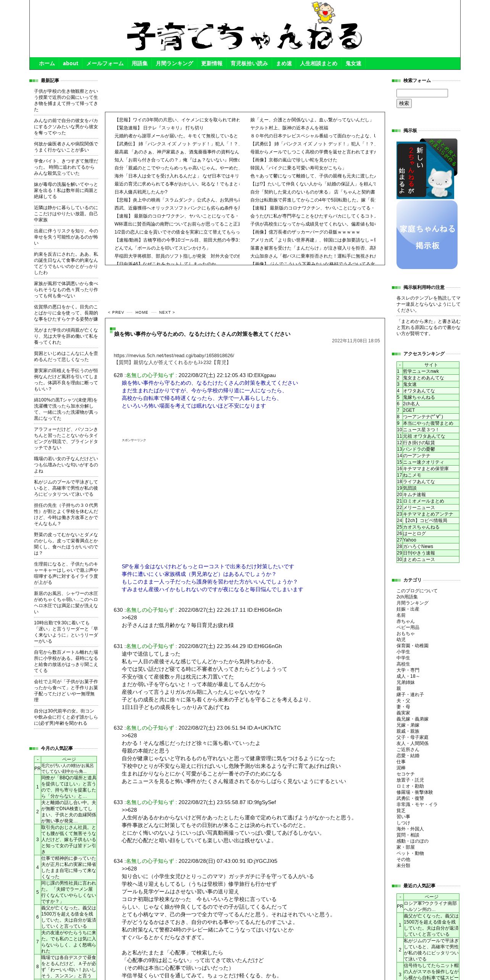Open category セコケチ
Screen dimensions: 490x980
pos(406,774)
